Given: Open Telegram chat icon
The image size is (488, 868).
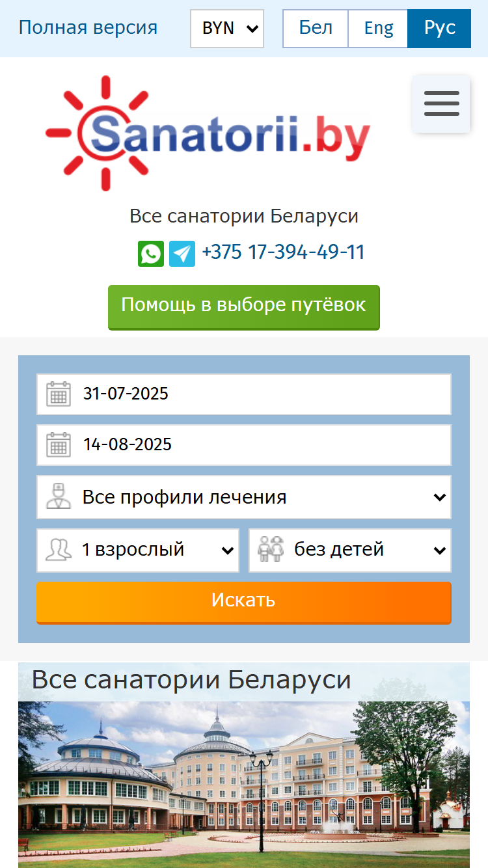Looking at the screenshot, I should click(182, 254).
